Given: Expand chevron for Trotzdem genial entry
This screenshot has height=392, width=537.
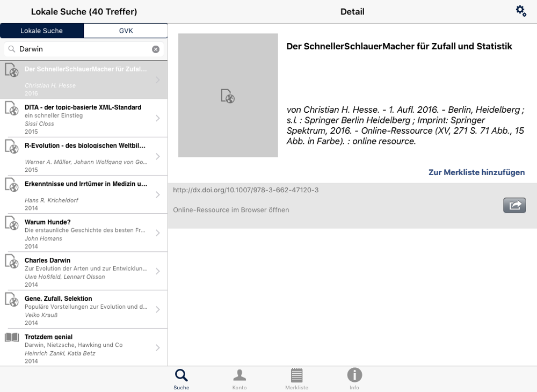Looking at the screenshot, I should pyautogui.click(x=157, y=348).
